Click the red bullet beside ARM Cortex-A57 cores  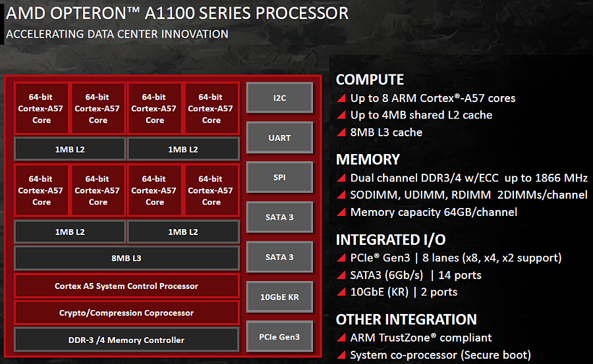[x=341, y=99]
